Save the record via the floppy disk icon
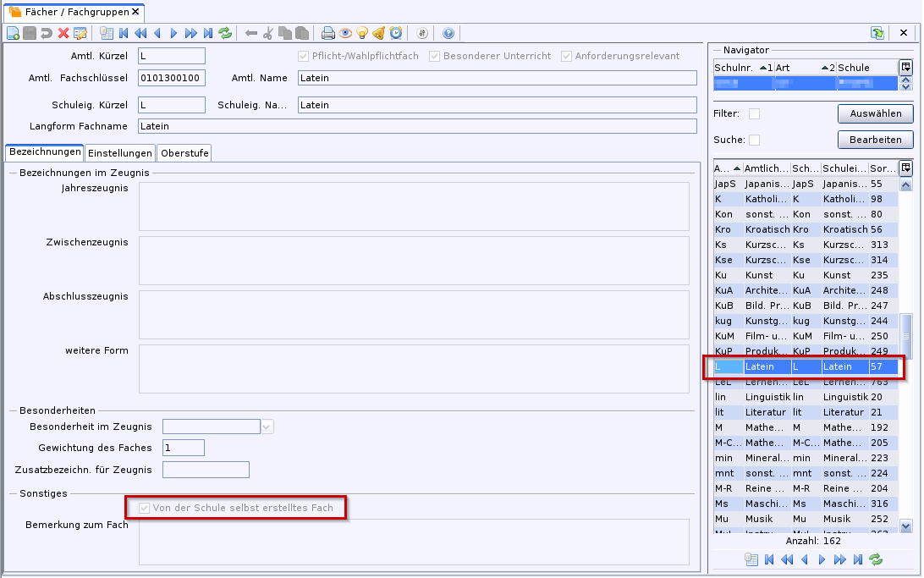 (x=30, y=33)
